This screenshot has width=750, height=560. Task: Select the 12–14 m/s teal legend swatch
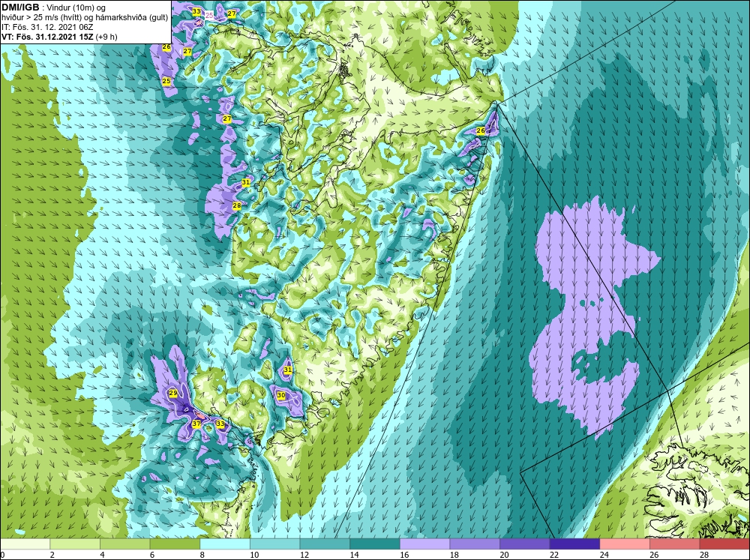pyautogui.click(x=324, y=544)
